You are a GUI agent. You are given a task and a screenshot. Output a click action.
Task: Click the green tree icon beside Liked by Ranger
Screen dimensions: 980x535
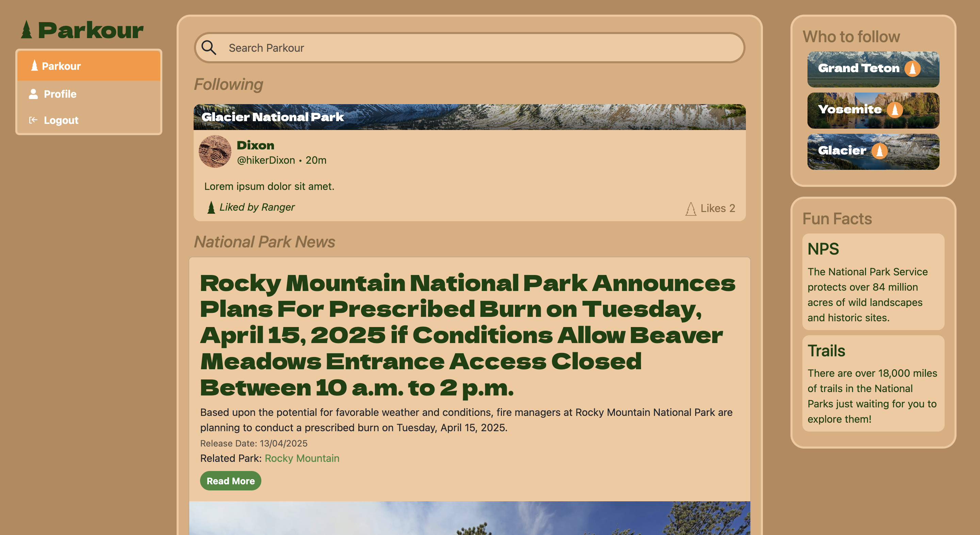211,207
